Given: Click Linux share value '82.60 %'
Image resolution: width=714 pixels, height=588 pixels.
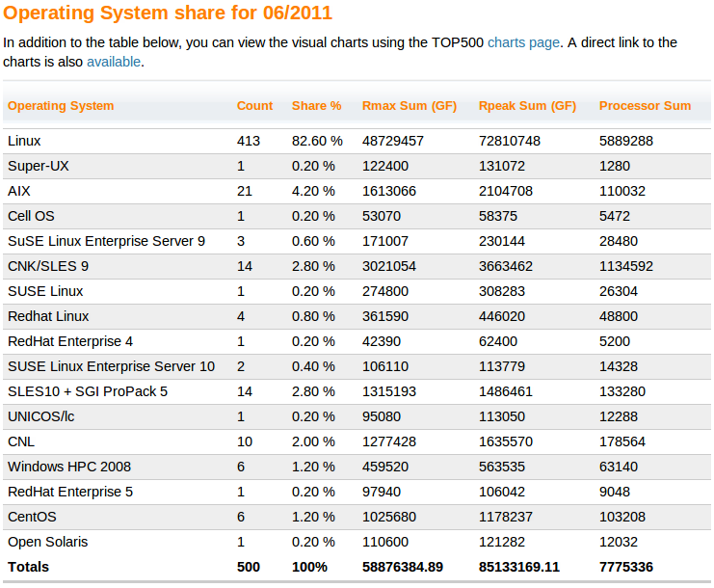Looking at the screenshot, I should [317, 141].
